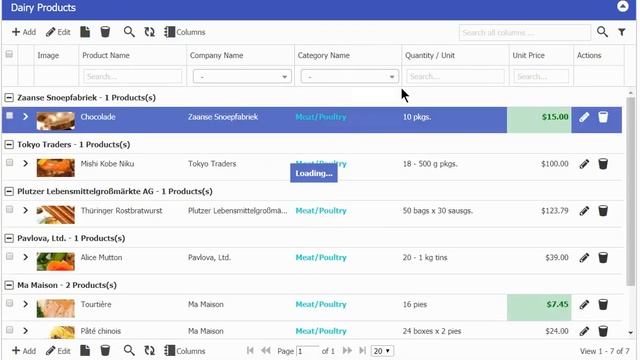Image resolution: width=640 pixels, height=360 pixels.
Task: Click the Mishi Kobe Niku product thumbnail
Action: pos(56,168)
